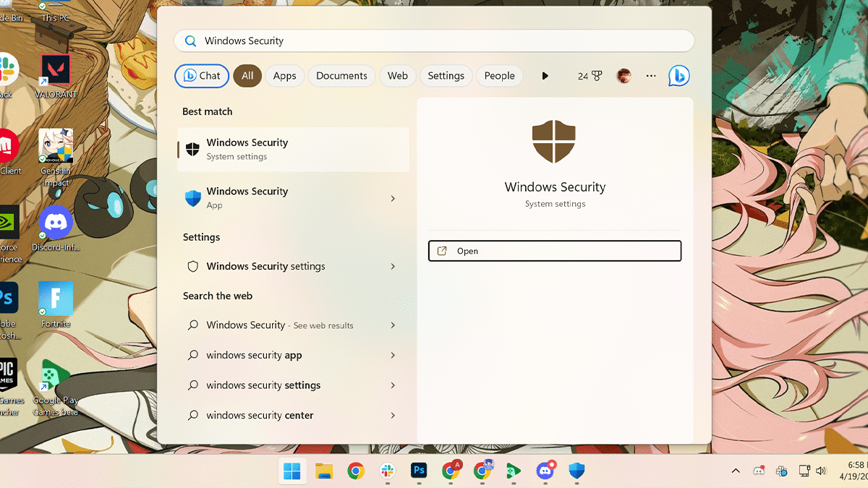Show hidden tray icons chevron
This screenshot has height=488, width=868.
click(736, 471)
